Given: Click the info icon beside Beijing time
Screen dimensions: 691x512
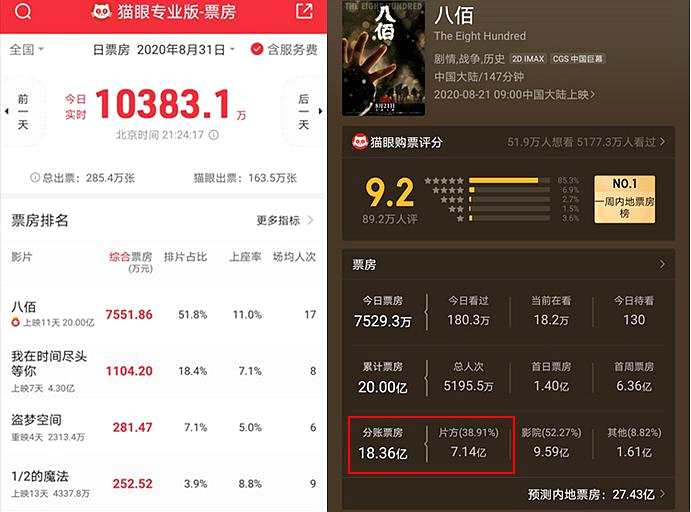Looking at the screenshot, I should [214, 135].
